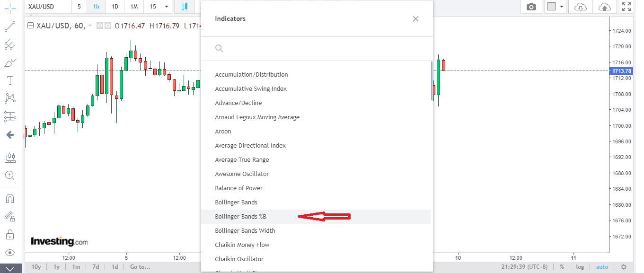The width and height of the screenshot is (644, 273).
Task: Activate the zoom in tool
Action: coord(10,176)
